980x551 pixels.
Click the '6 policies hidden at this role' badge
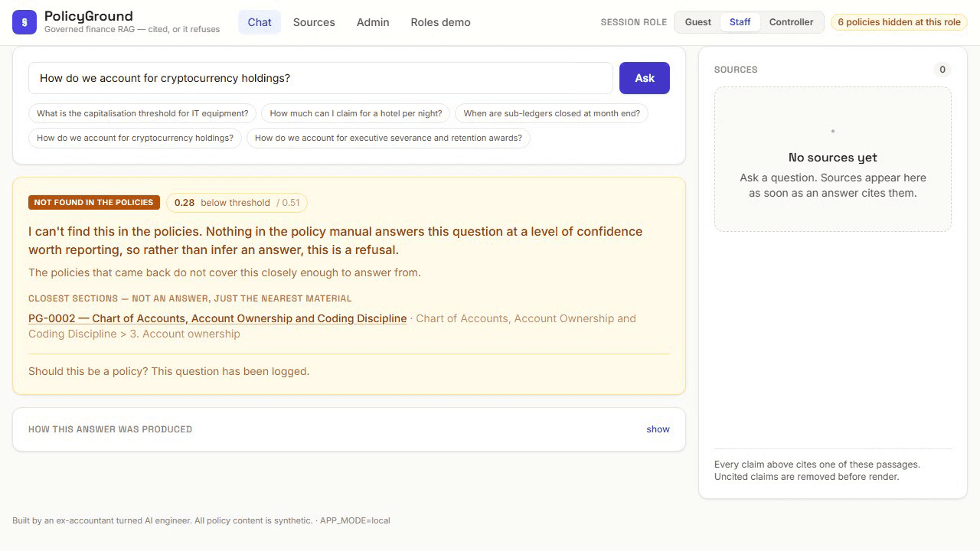pyautogui.click(x=899, y=22)
